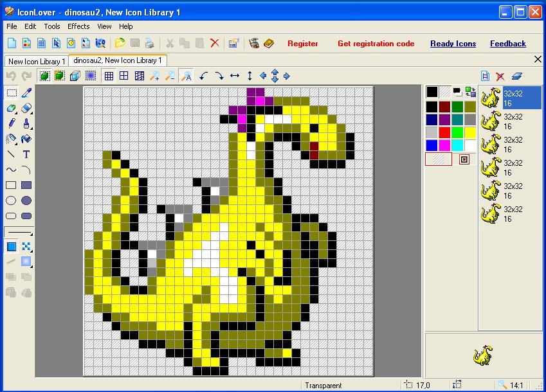Viewport: 546px width, 392px height.
Task: Select the filled rounded rectangle tool
Action: click(x=26, y=216)
